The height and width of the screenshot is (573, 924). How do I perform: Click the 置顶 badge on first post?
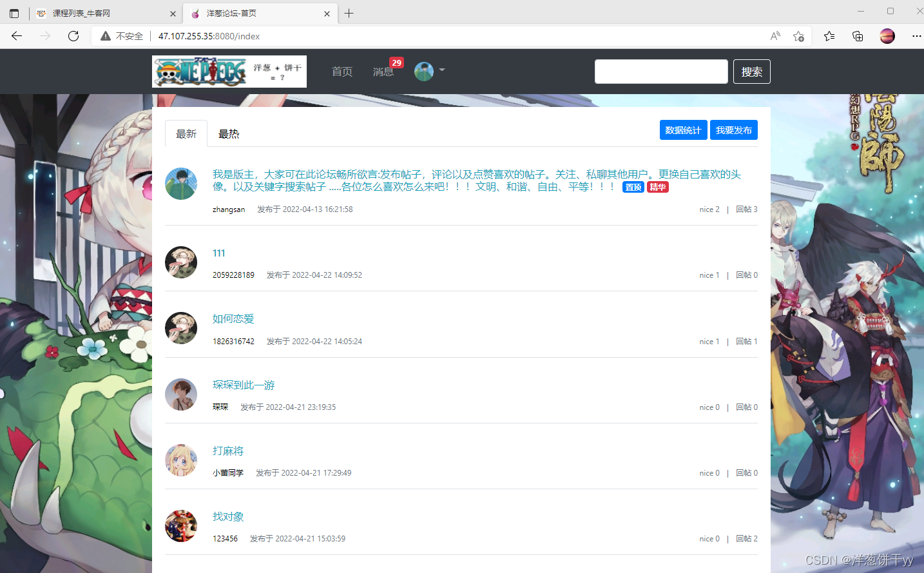tap(633, 187)
